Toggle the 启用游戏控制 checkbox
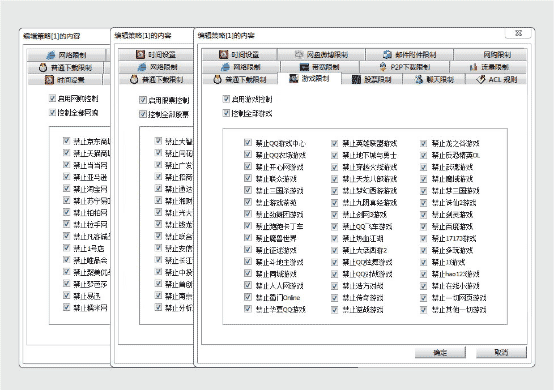Viewport: 554px width, 391px height. point(226,99)
